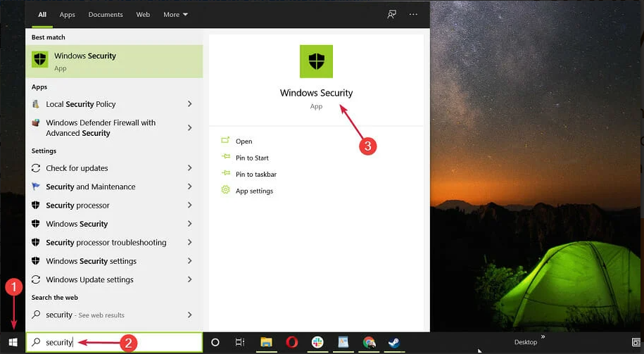This screenshot has width=644, height=354.
Task: Open Cortana from the taskbar circle icon
Action: [x=215, y=343]
